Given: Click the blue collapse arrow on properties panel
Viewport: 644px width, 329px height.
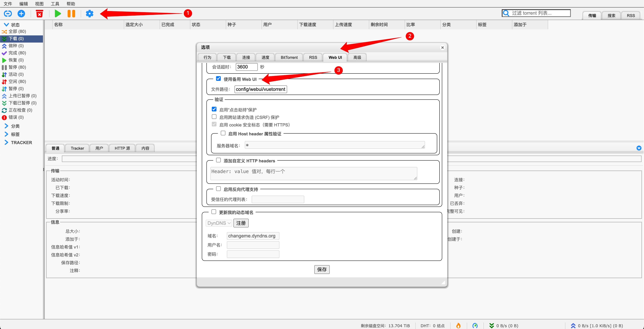Looking at the screenshot, I should click(639, 148).
